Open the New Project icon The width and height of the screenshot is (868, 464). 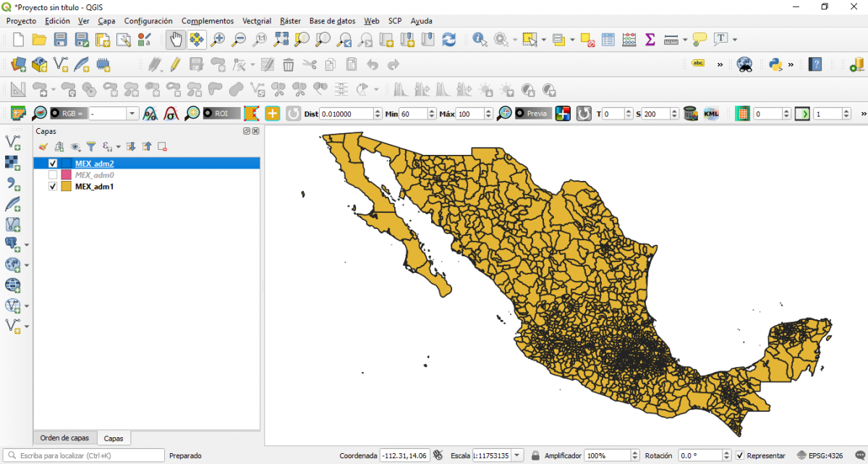pyautogui.click(x=17, y=40)
